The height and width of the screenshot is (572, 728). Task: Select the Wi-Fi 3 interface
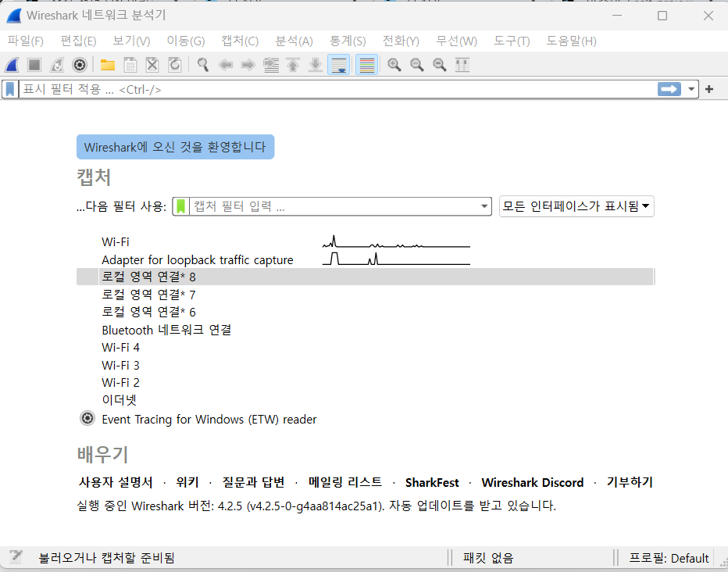tap(366, 365)
